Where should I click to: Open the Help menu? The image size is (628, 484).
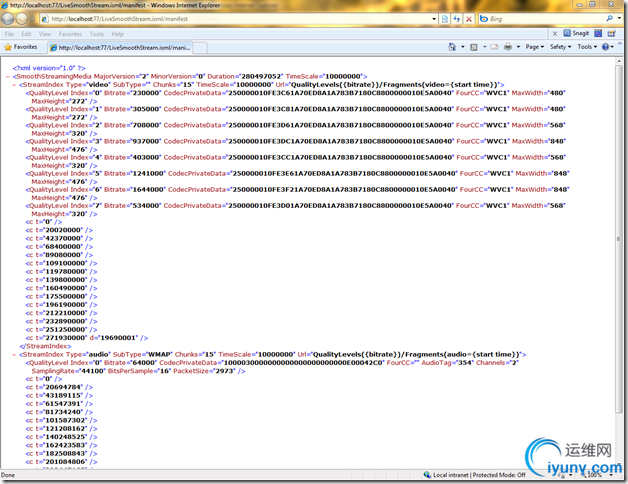coord(117,34)
